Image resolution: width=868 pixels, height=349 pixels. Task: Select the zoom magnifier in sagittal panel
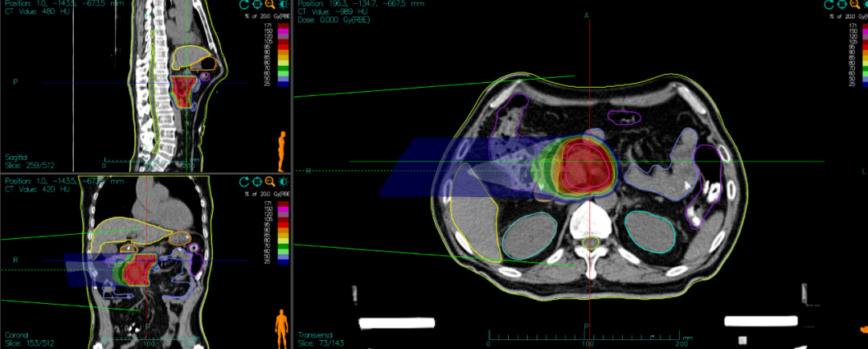(x=270, y=5)
